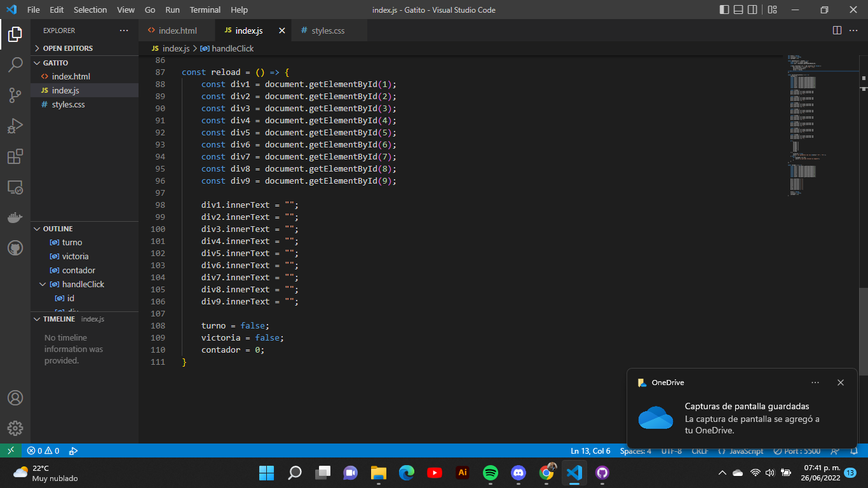The width and height of the screenshot is (868, 488).
Task: Collapse the GATITO folder section
Action: click(x=85, y=63)
